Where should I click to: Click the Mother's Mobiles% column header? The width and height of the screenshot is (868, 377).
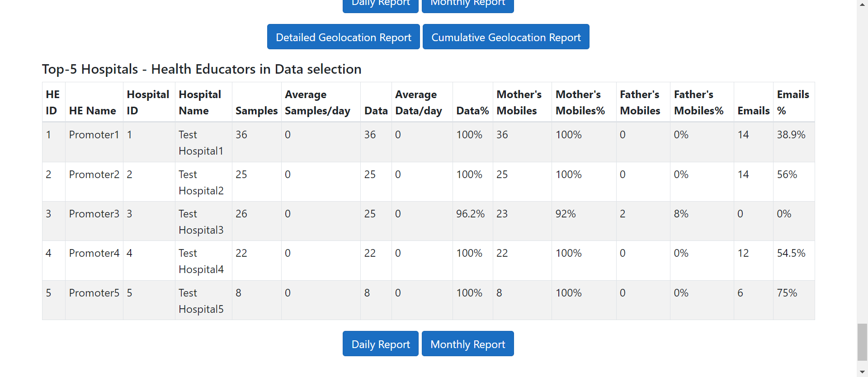580,103
